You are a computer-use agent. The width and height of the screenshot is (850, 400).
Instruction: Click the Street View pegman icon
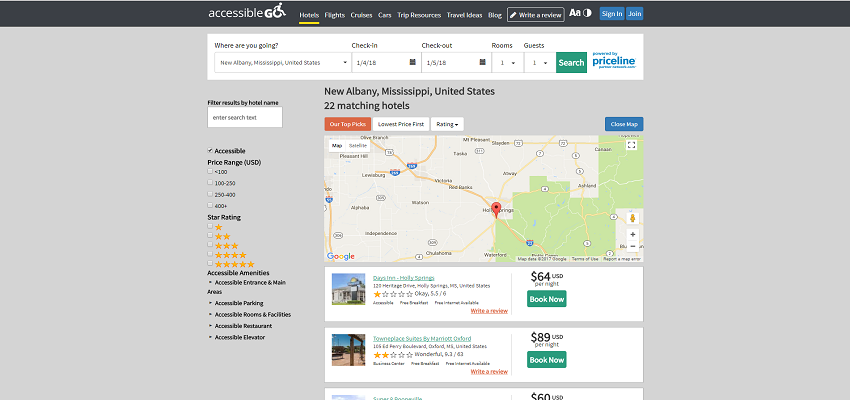[632, 218]
